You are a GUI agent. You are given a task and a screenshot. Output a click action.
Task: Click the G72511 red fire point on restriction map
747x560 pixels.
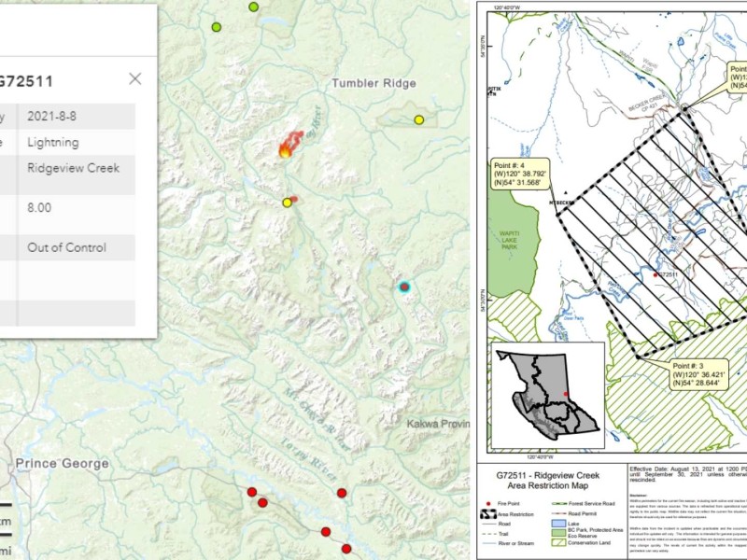[x=655, y=274]
